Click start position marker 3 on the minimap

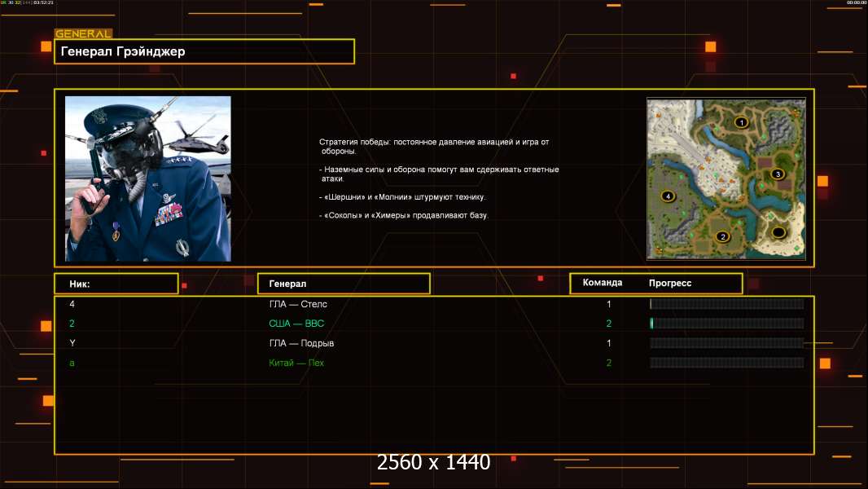pyautogui.click(x=778, y=174)
